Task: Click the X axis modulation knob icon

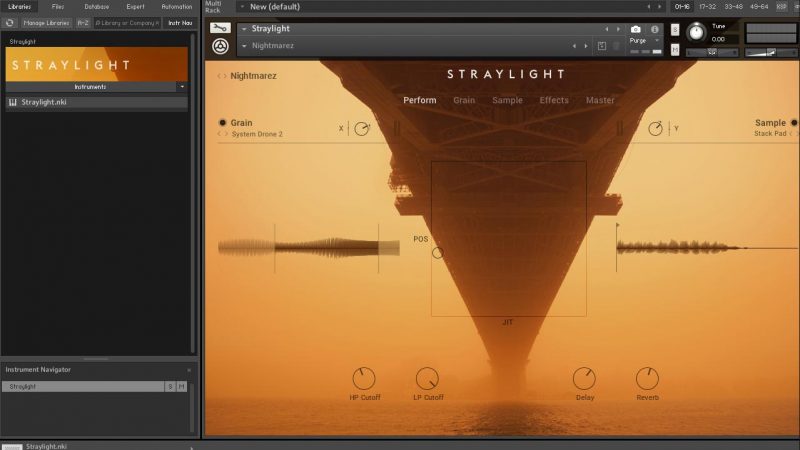Action: (362, 129)
